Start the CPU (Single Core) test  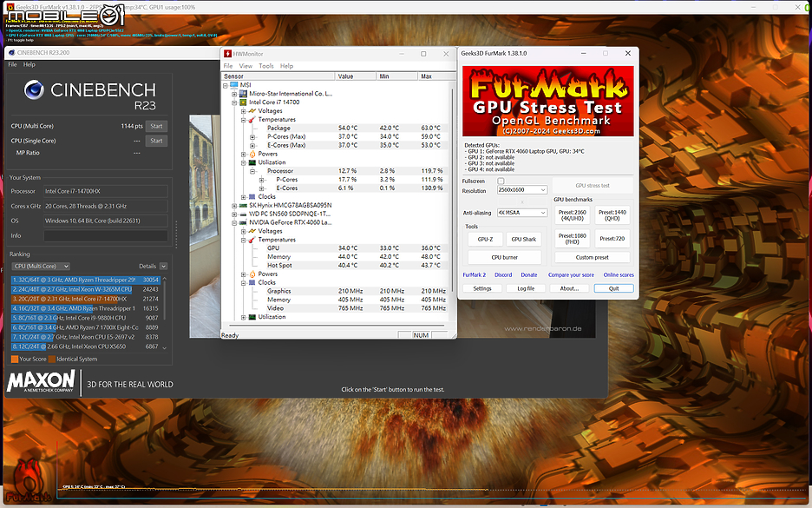pos(156,141)
